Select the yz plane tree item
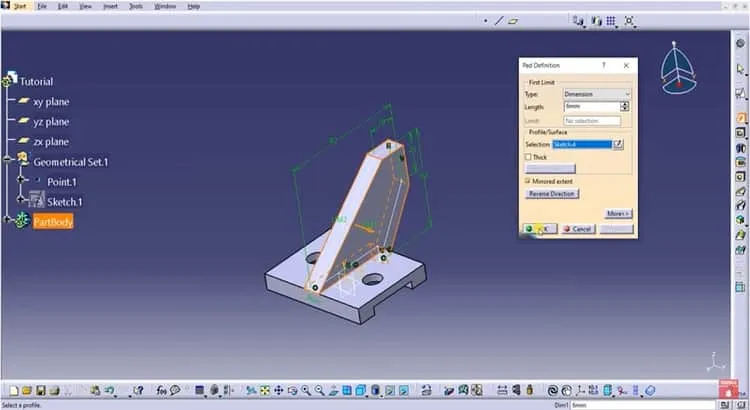750x410 pixels. click(51, 122)
